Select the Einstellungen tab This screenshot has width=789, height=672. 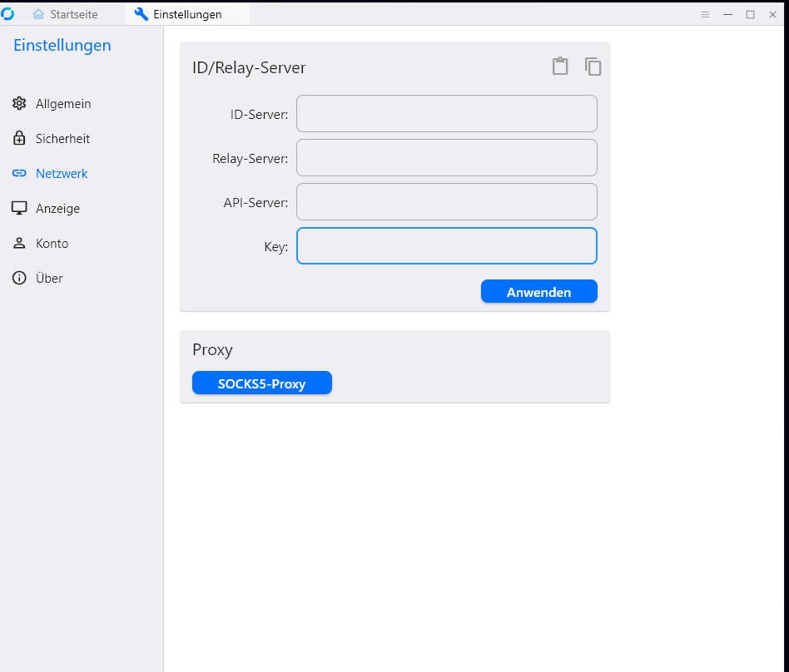click(x=186, y=14)
